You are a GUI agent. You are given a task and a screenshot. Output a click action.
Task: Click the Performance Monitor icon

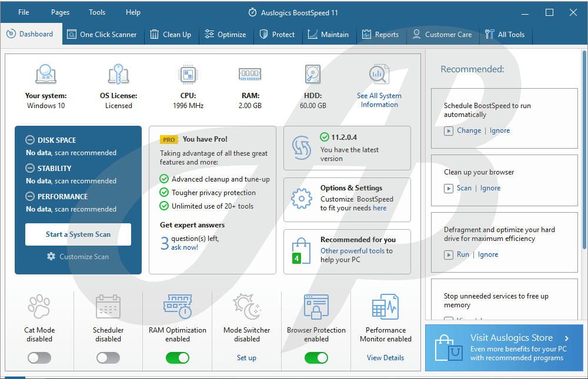386,307
